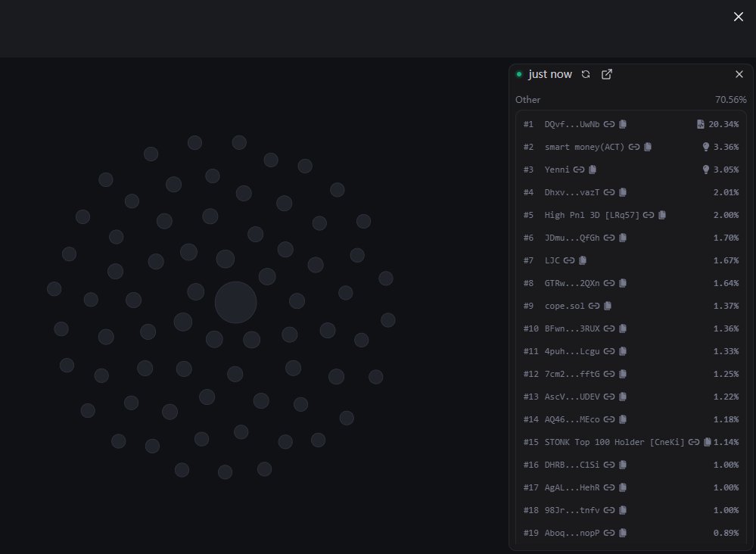
Task: Click the Other 70.56% summary label
Action: 528,100
